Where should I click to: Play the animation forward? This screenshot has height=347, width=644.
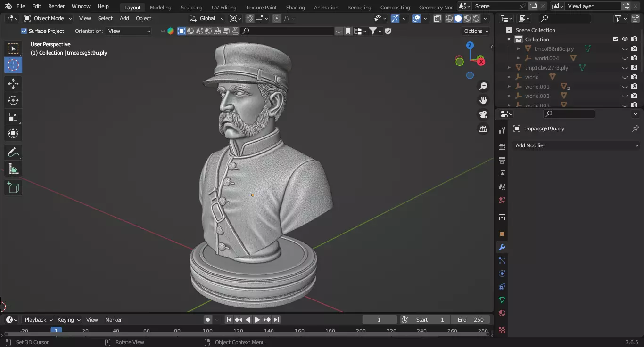pyautogui.click(x=257, y=320)
